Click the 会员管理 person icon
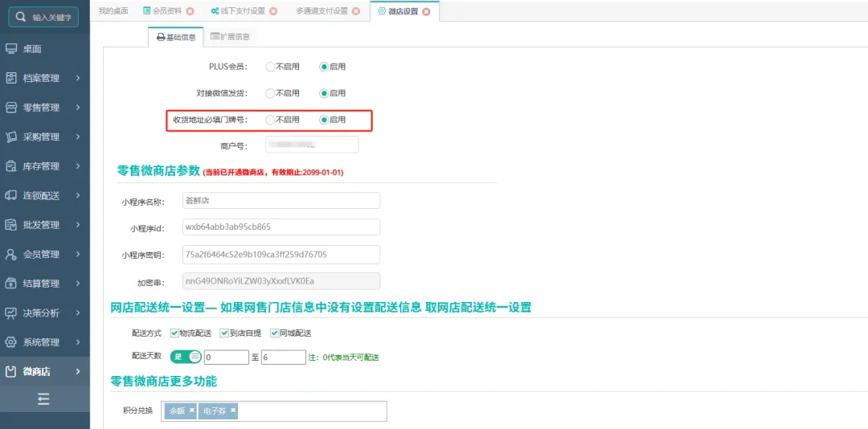This screenshot has width=868, height=429. click(x=11, y=254)
